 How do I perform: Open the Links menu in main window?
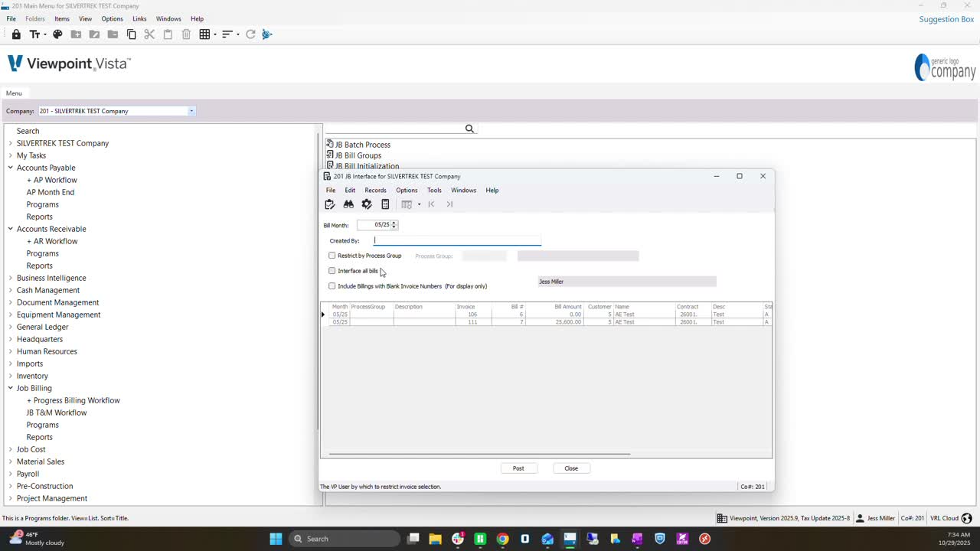[139, 18]
